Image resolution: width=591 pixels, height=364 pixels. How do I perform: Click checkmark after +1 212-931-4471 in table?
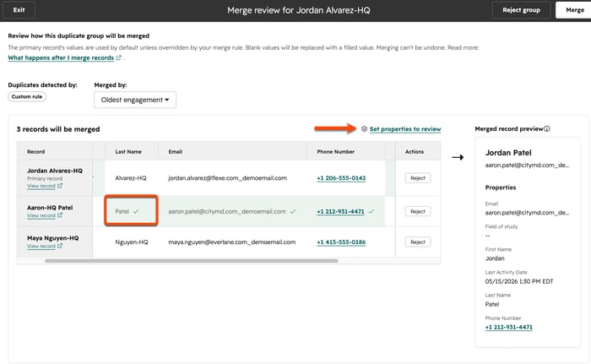(x=371, y=212)
